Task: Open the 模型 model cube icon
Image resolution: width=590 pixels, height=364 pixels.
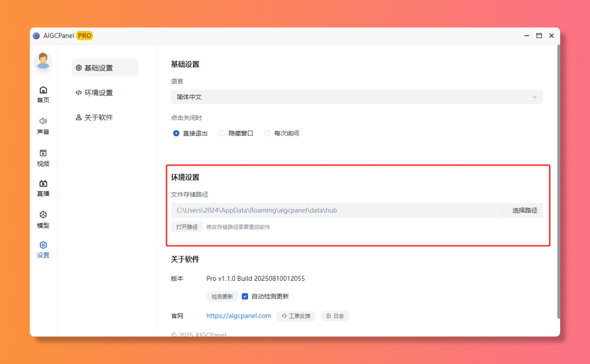Action: [43, 215]
